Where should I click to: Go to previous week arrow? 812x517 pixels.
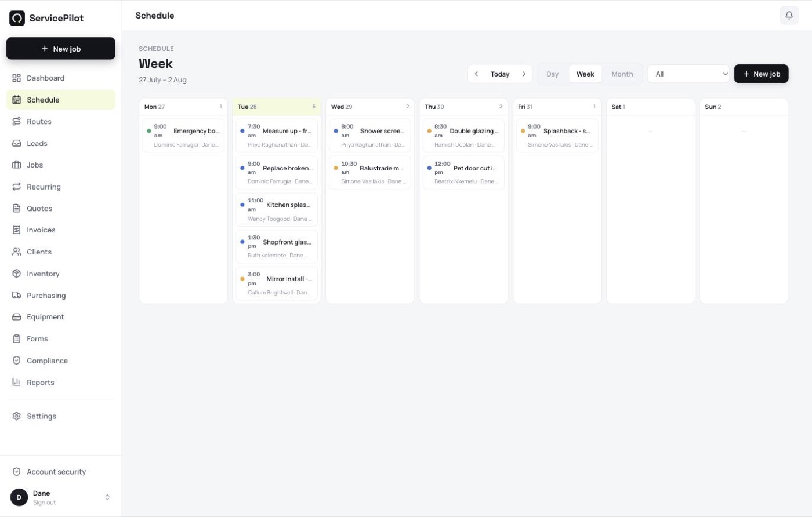click(476, 74)
